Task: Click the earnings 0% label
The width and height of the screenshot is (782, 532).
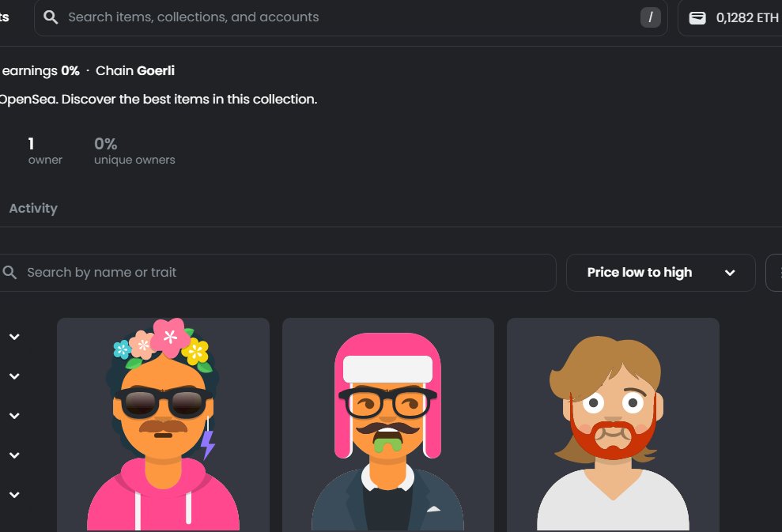Action: click(x=40, y=71)
